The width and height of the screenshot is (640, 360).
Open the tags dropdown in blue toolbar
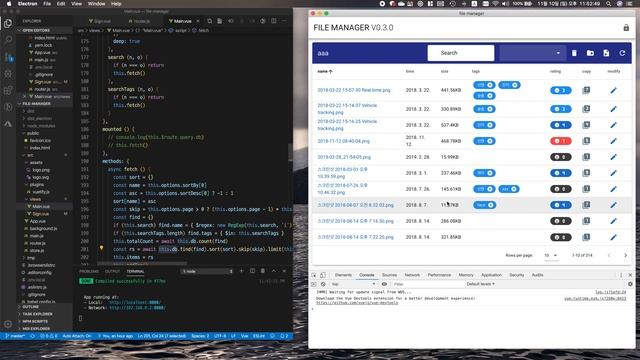[x=532, y=53]
